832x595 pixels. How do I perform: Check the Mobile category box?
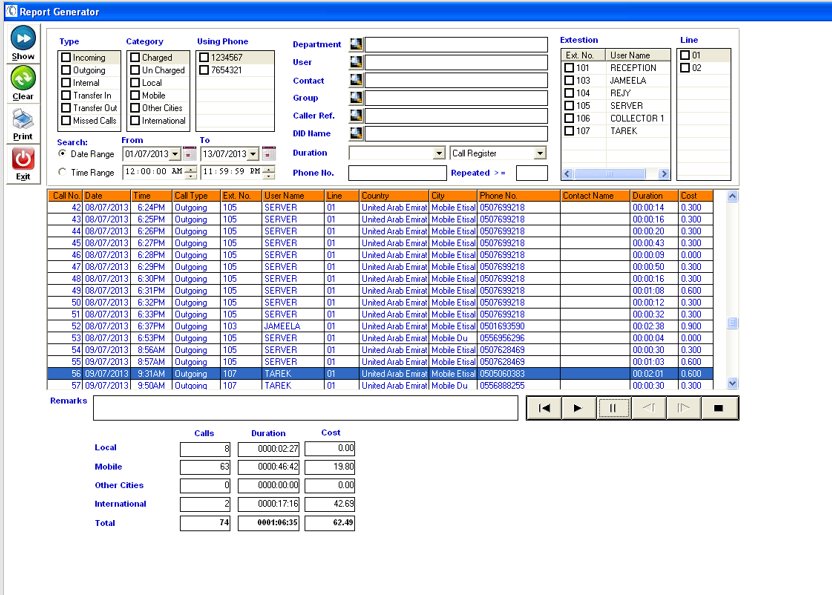[135, 95]
